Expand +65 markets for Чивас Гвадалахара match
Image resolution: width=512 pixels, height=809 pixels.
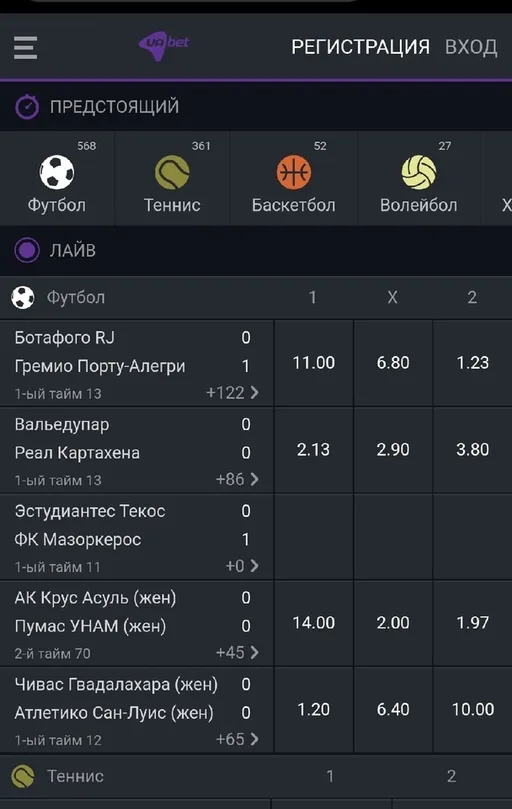click(x=237, y=739)
